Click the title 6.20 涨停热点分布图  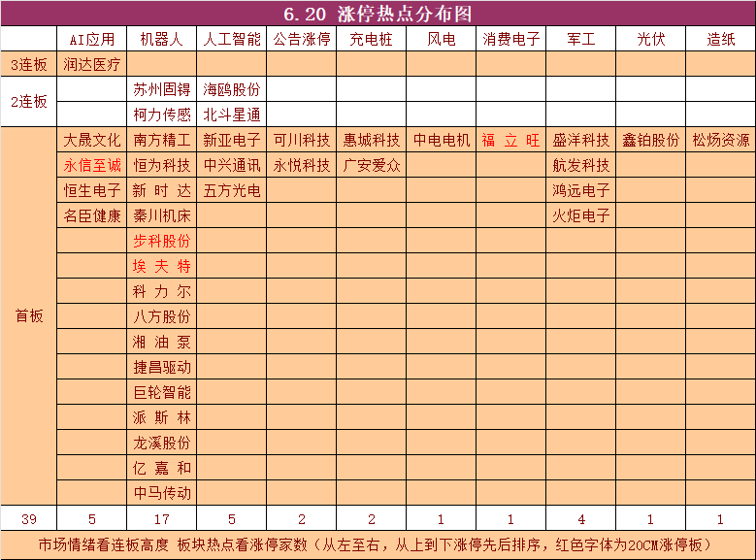[378, 14]
